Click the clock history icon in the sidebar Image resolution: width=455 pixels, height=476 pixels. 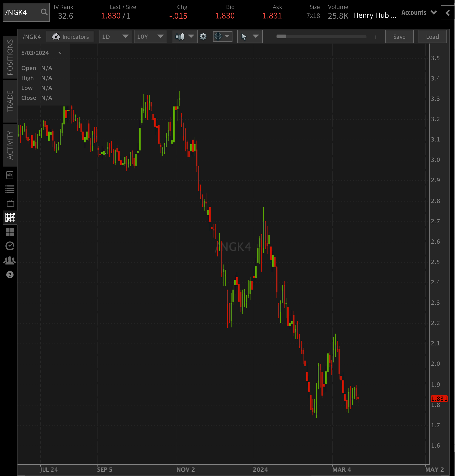(10, 246)
